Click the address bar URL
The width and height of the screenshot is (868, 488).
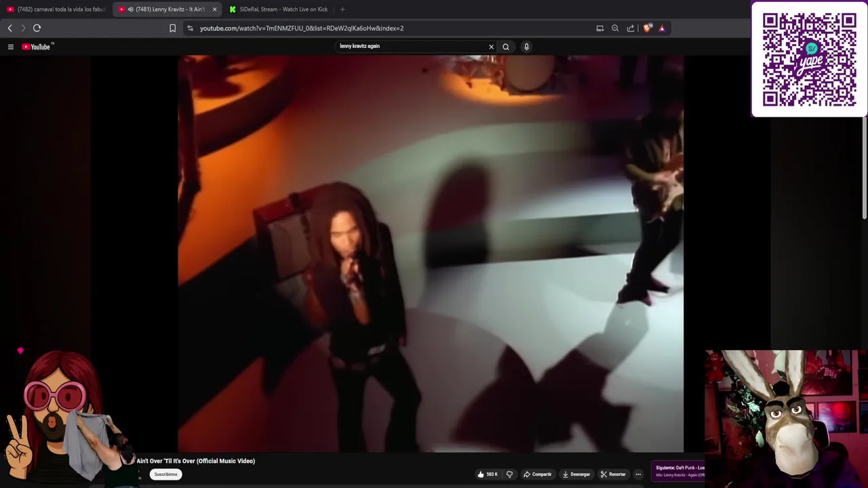pos(302,28)
